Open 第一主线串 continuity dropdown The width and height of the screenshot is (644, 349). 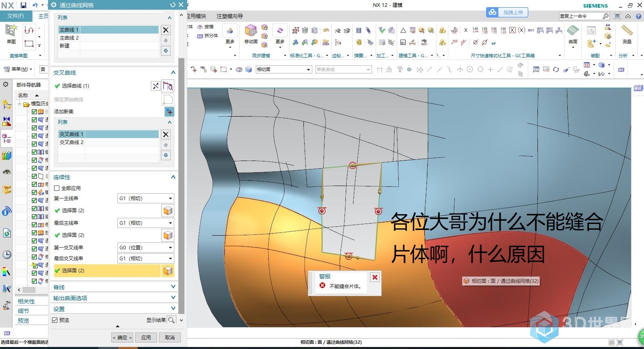point(146,199)
